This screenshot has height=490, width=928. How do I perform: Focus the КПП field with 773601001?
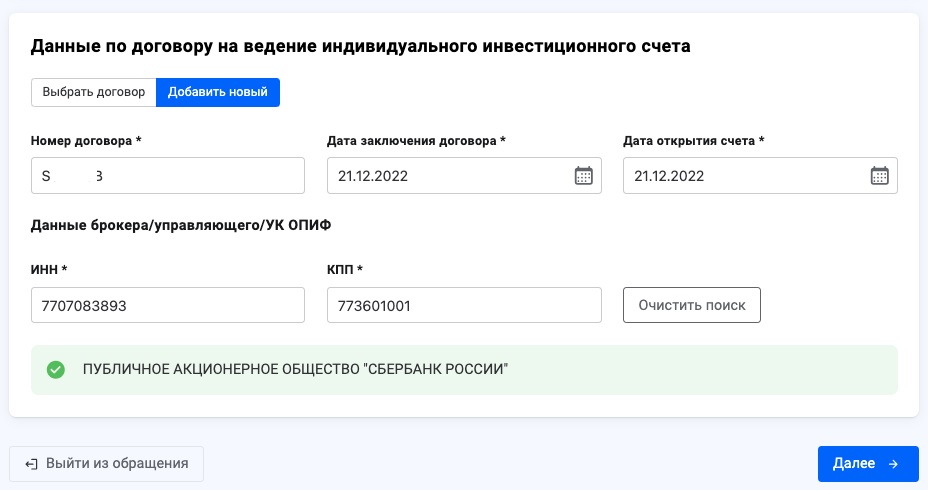pos(464,306)
